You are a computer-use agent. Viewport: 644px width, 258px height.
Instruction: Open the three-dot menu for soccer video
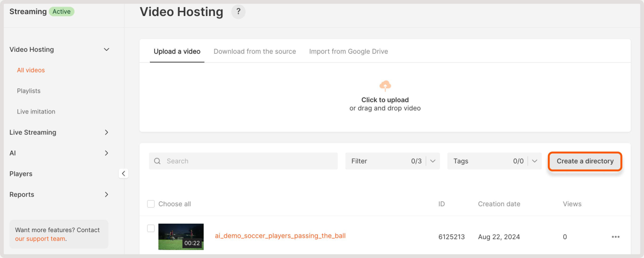coord(615,237)
